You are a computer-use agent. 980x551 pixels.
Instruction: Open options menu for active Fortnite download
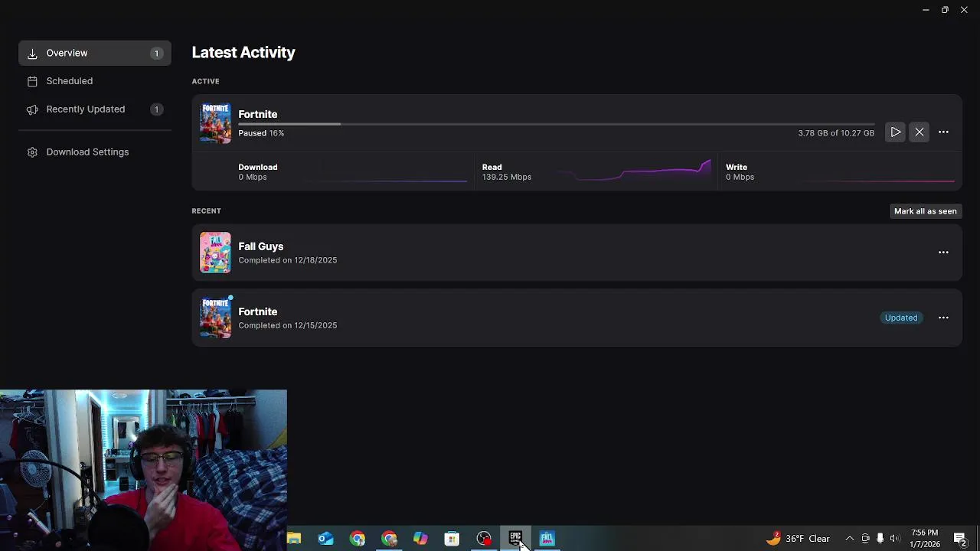pos(943,132)
